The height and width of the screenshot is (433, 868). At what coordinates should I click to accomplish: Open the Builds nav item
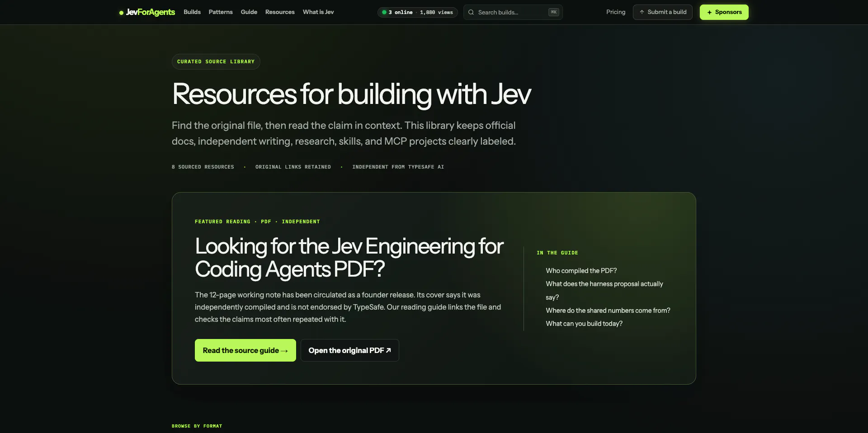[x=192, y=12]
